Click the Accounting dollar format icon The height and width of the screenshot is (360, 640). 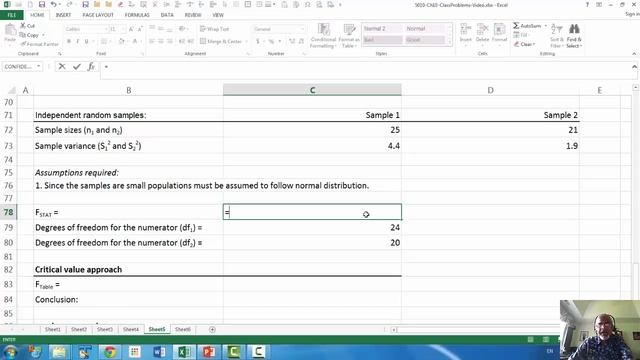click(258, 41)
